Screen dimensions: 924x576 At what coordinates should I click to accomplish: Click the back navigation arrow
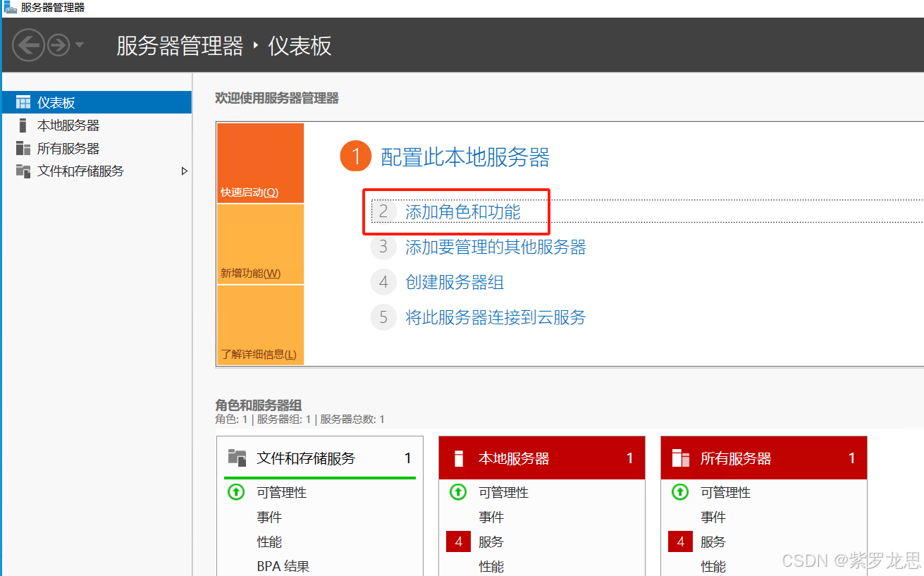tap(29, 46)
